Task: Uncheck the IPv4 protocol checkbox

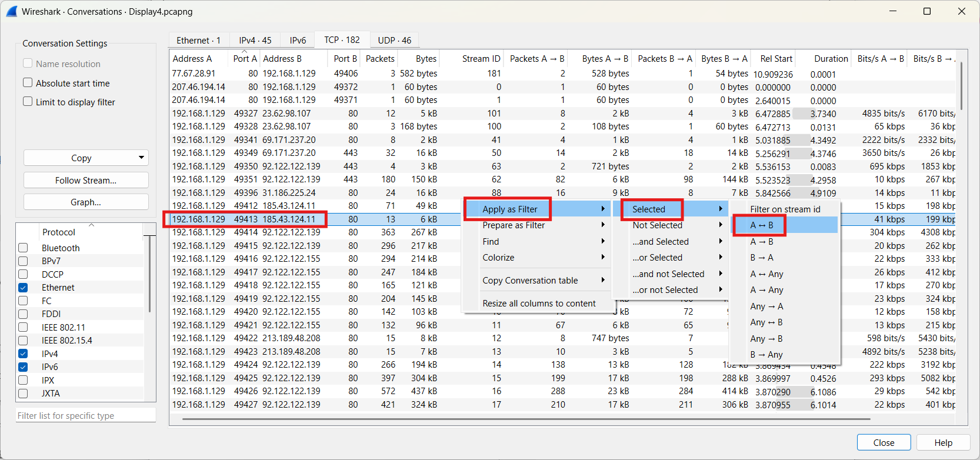Action: point(23,354)
